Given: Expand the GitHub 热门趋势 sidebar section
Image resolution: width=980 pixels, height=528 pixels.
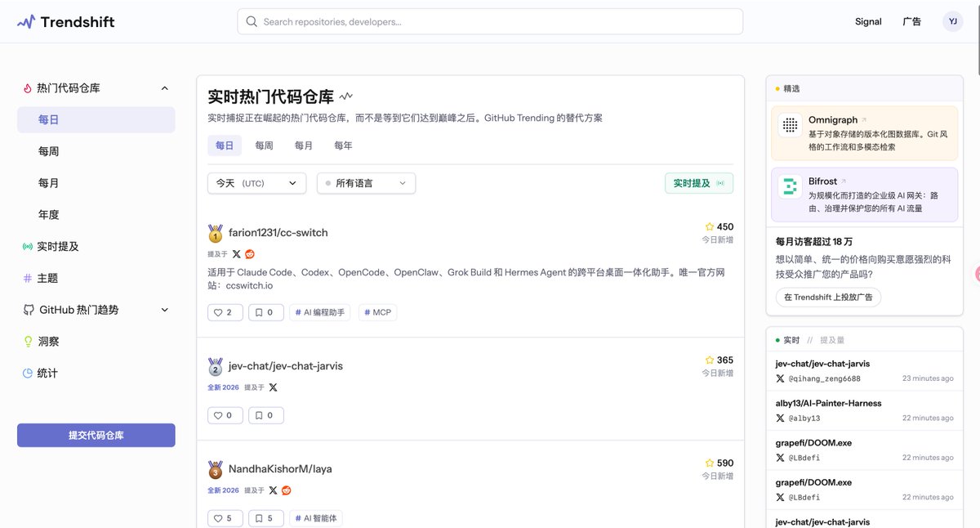Looking at the screenshot, I should pyautogui.click(x=164, y=310).
